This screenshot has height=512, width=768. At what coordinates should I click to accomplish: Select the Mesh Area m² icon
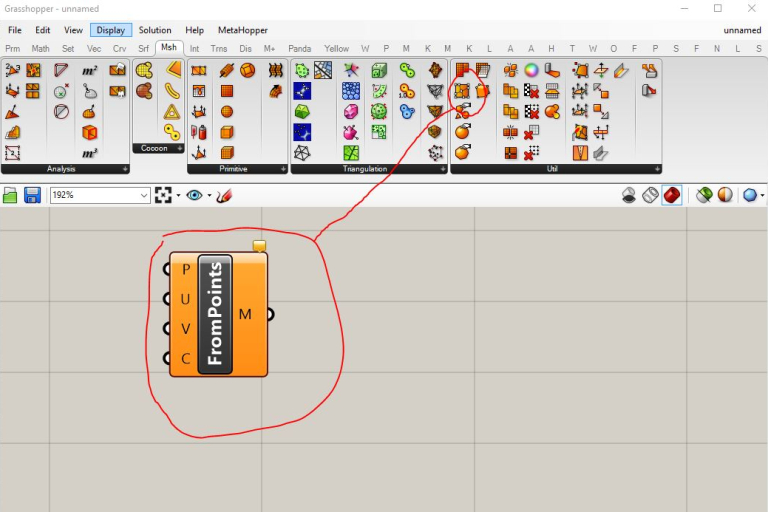point(90,70)
